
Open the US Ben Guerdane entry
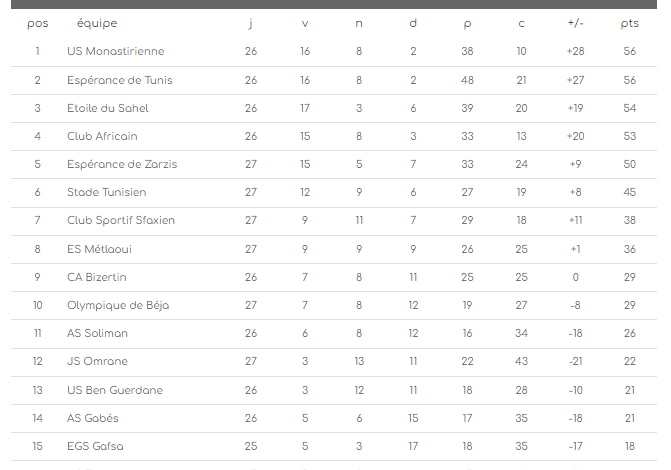coord(115,390)
